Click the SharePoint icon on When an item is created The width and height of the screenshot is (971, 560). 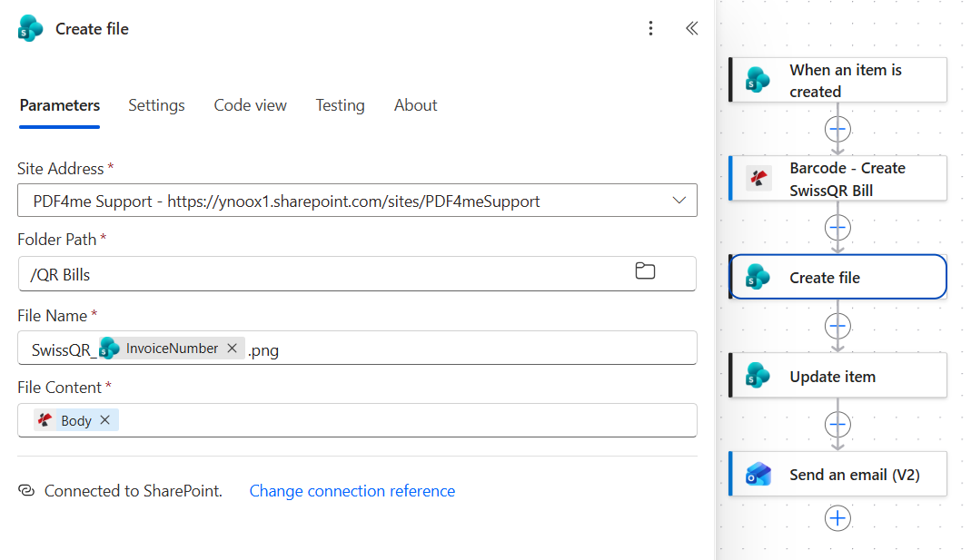758,80
